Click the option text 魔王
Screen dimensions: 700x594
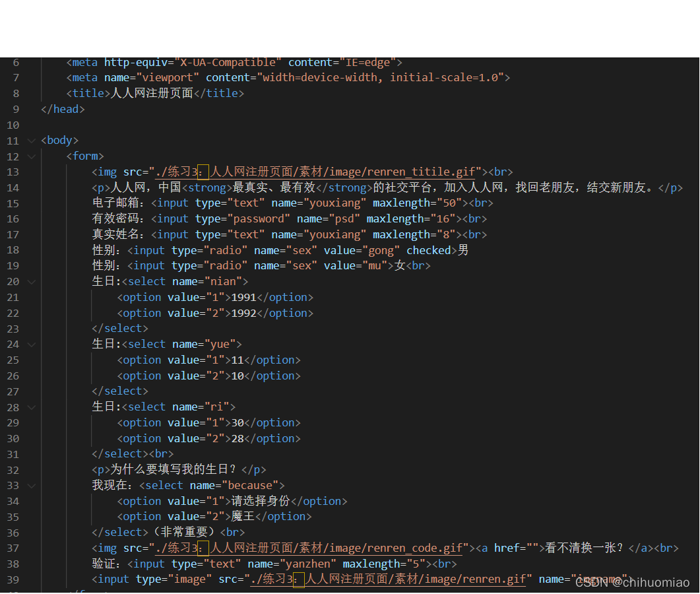click(x=243, y=517)
